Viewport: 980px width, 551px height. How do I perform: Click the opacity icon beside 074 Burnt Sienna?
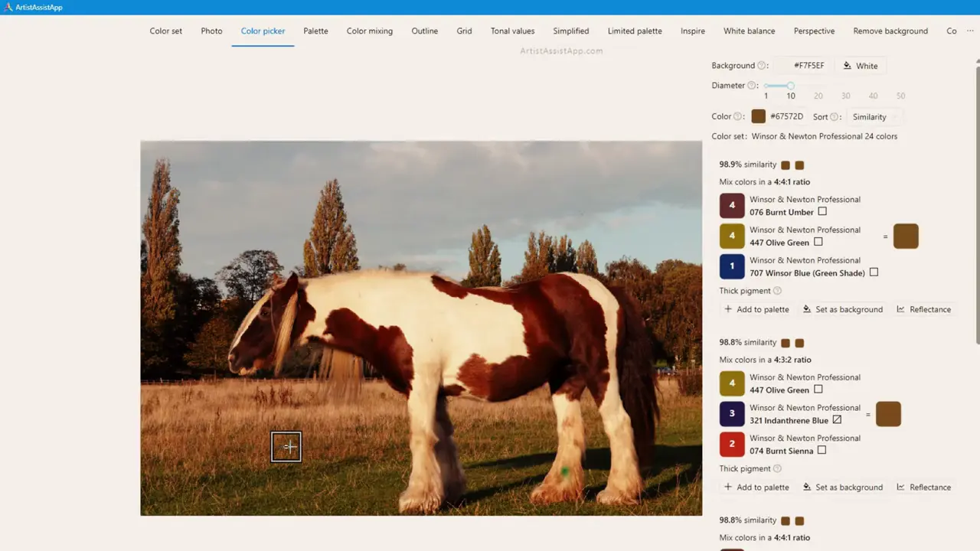tap(822, 451)
